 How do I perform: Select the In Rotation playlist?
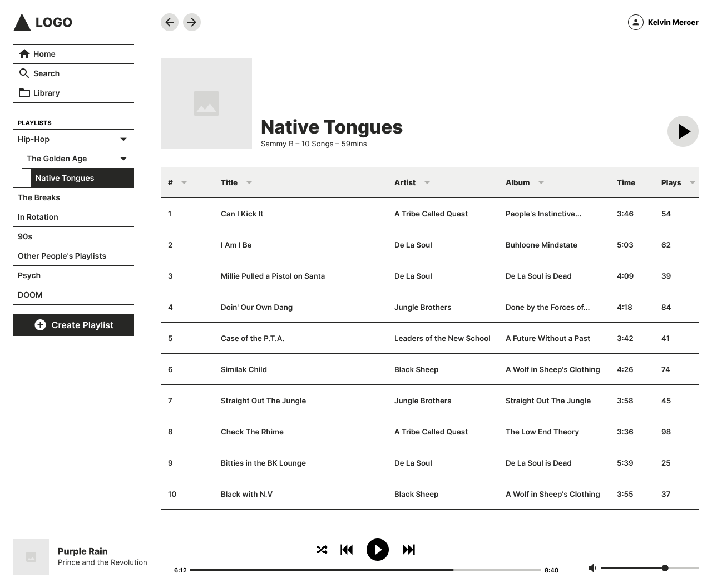tap(73, 217)
